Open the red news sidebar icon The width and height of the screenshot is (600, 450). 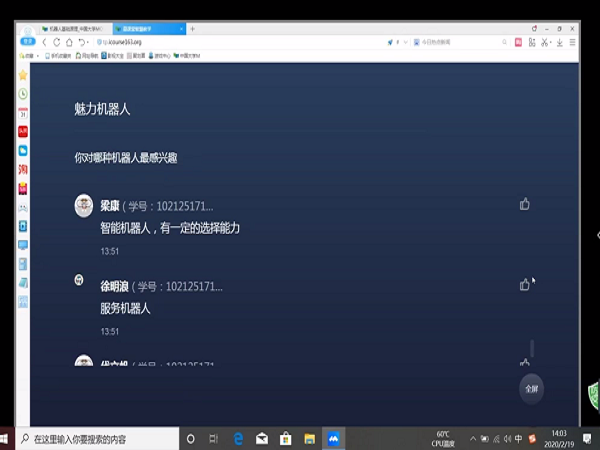tap(23, 132)
